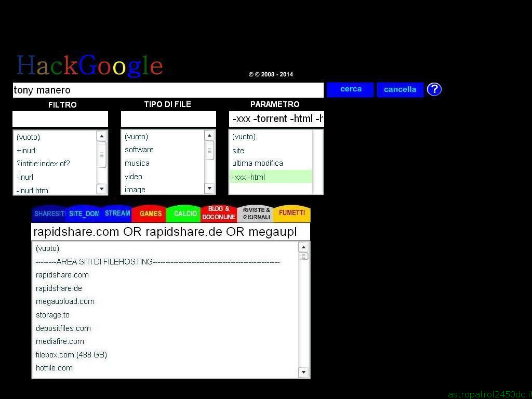Click the empty FILTRO text field

(60, 119)
